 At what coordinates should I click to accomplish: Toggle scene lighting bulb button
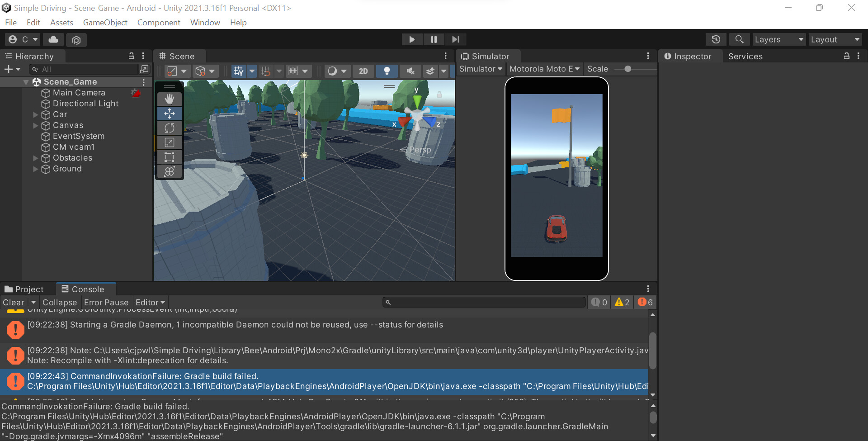[387, 71]
